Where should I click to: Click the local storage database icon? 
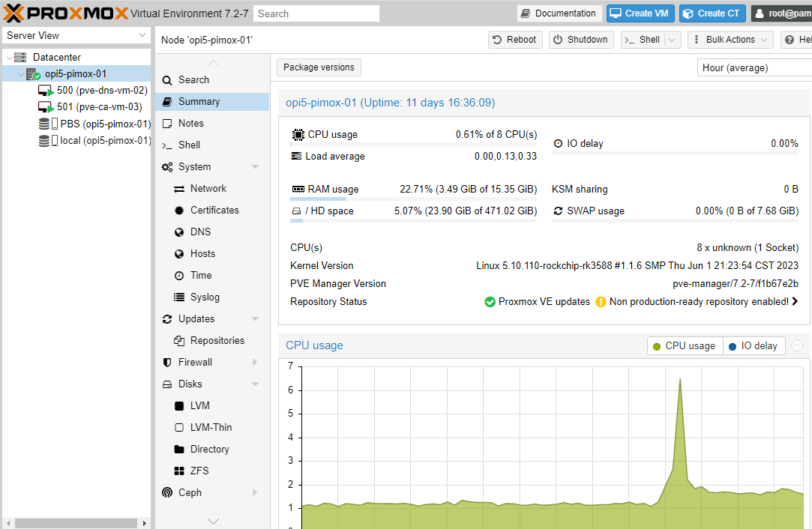tap(44, 141)
